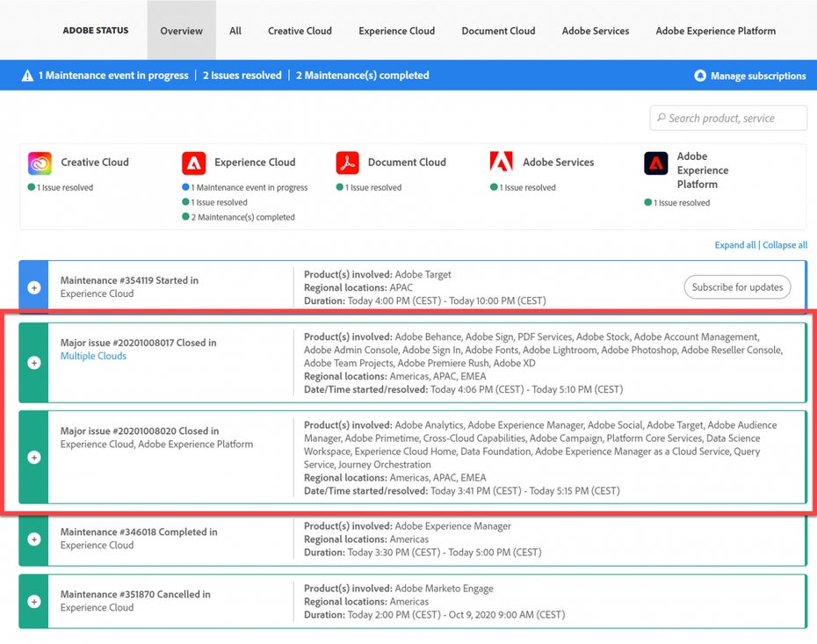The height and width of the screenshot is (644, 817).
Task: Click Duration Today 3:30 PM - 5:00 PM text
Action: tap(423, 553)
